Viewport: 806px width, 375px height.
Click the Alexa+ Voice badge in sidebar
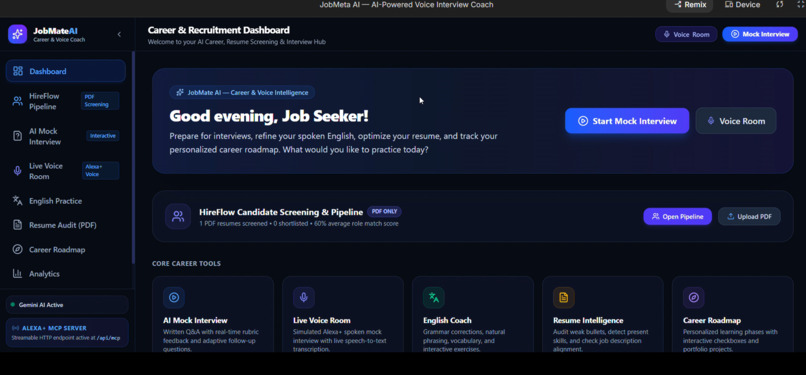[101, 171]
